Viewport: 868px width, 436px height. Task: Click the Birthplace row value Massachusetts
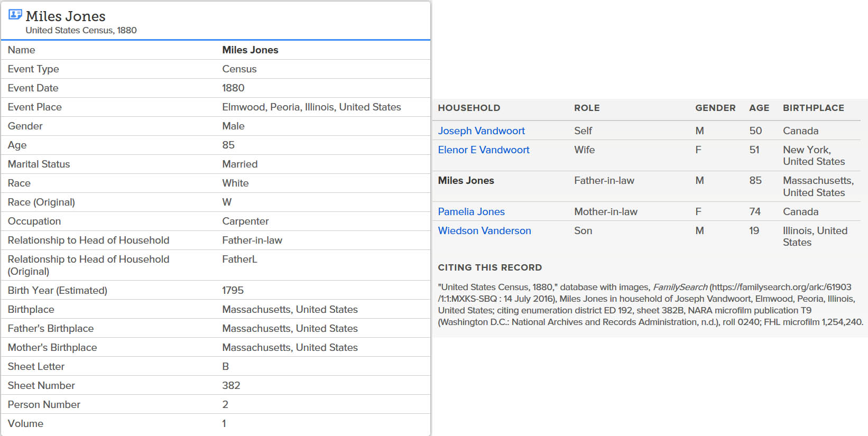(x=290, y=309)
